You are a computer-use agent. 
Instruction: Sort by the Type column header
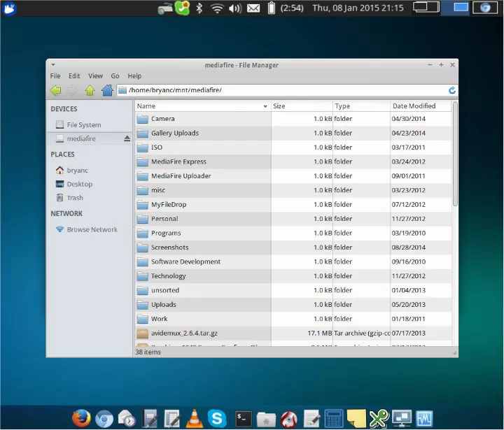(x=361, y=106)
